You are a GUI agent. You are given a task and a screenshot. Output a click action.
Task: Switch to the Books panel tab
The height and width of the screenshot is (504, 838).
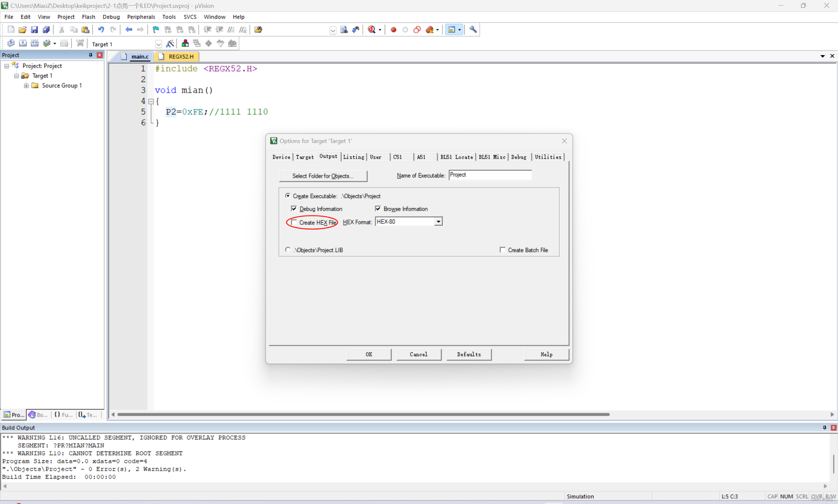pos(38,415)
